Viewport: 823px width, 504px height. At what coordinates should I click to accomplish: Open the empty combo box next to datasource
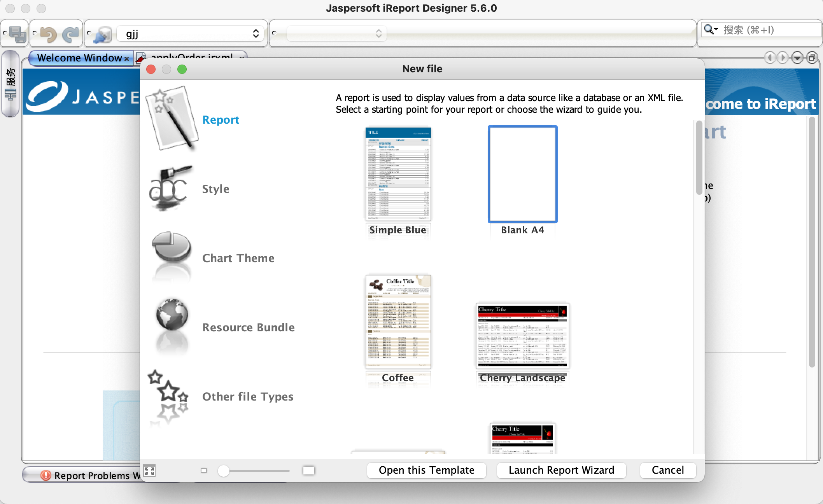pyautogui.click(x=378, y=33)
